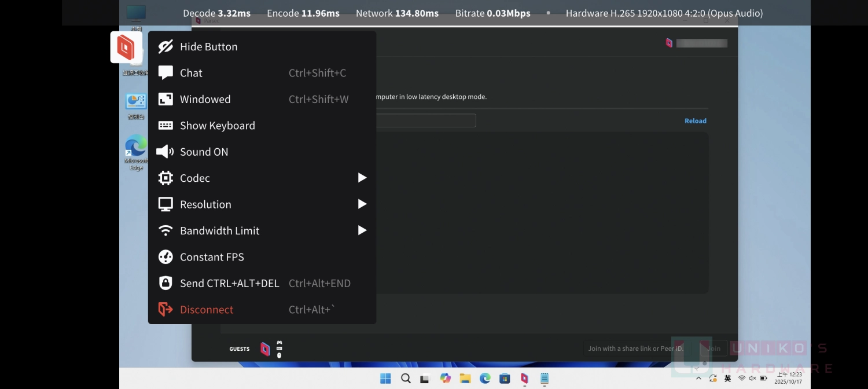Toggle the Constant FPS option
The image size is (868, 389).
click(212, 257)
